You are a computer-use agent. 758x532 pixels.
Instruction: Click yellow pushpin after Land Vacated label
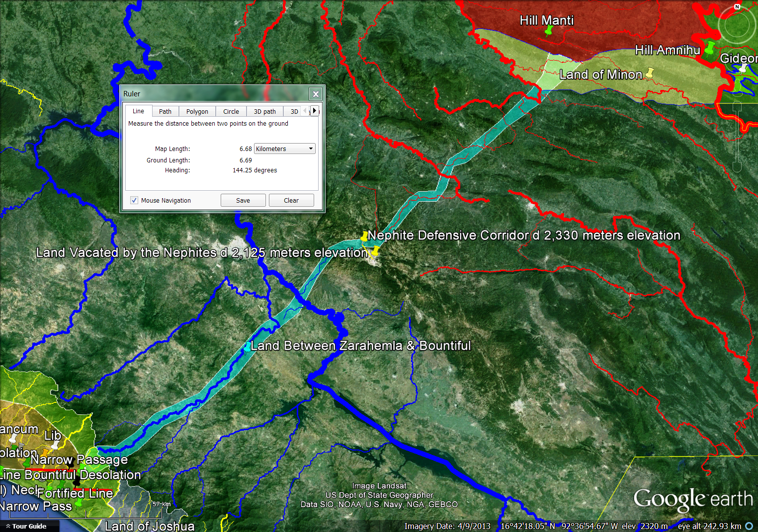pyautogui.click(x=376, y=251)
